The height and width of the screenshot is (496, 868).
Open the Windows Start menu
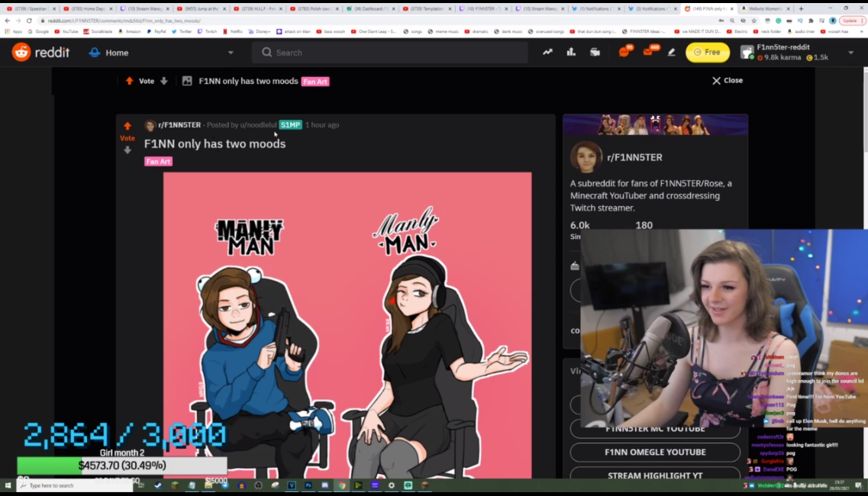[x=8, y=485]
